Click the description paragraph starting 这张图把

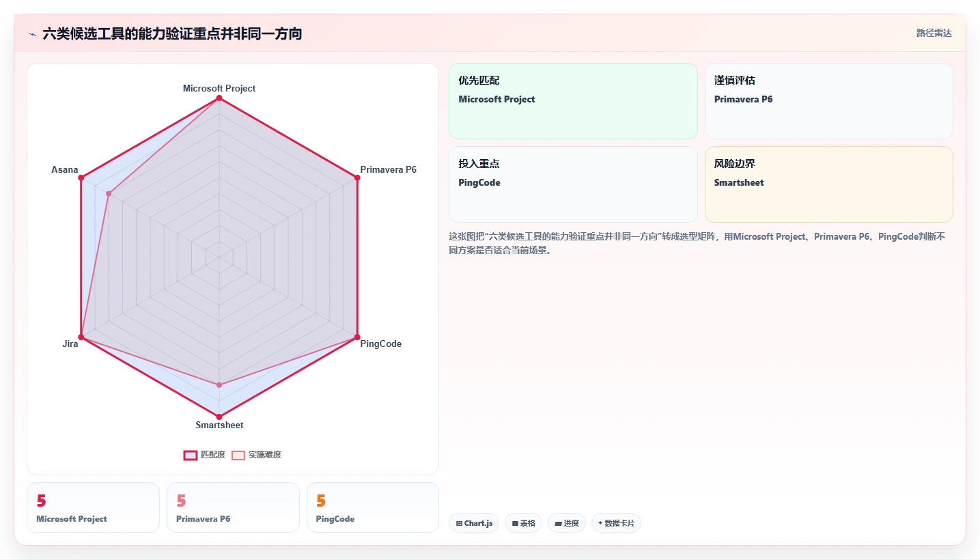tap(697, 243)
